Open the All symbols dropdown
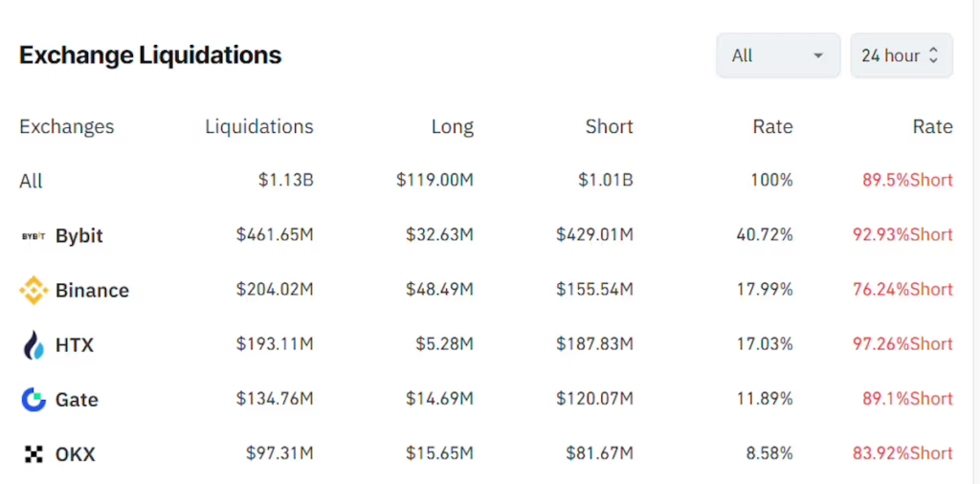The height and width of the screenshot is (484, 980). [x=777, y=55]
